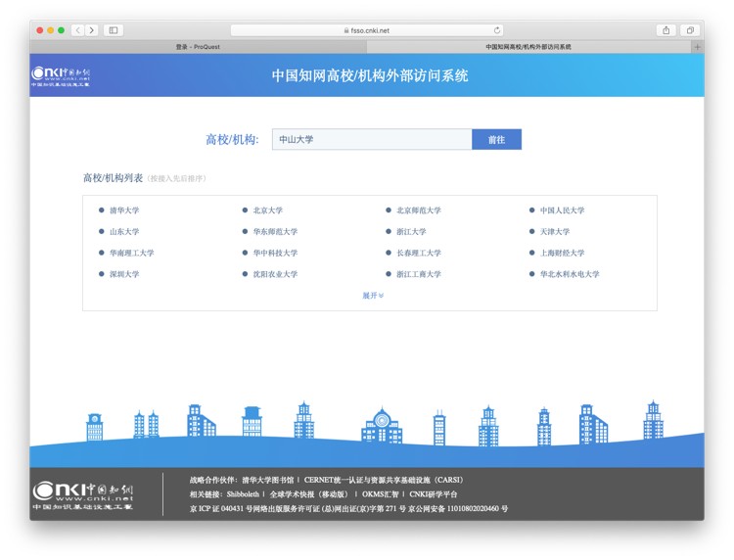Go forward with Safari's forward arrow
This screenshot has width=734, height=560.
[92, 30]
